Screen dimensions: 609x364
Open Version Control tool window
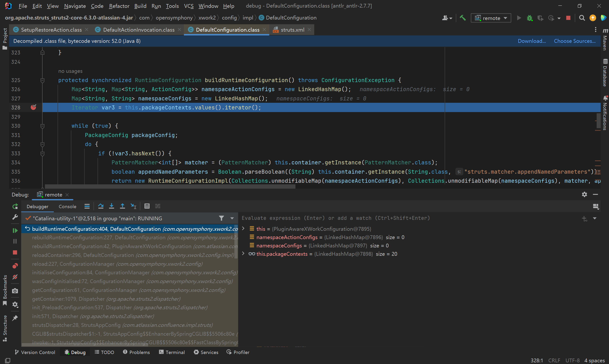click(x=35, y=352)
